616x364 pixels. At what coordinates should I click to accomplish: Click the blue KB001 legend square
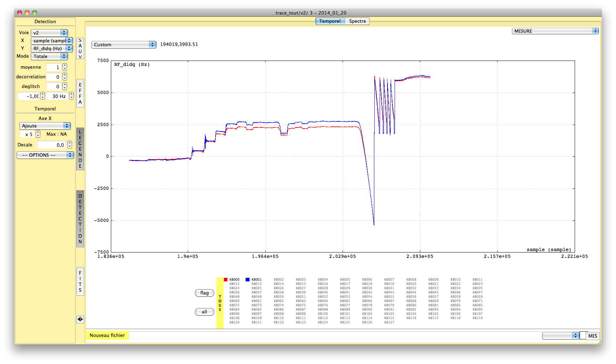coord(248,280)
